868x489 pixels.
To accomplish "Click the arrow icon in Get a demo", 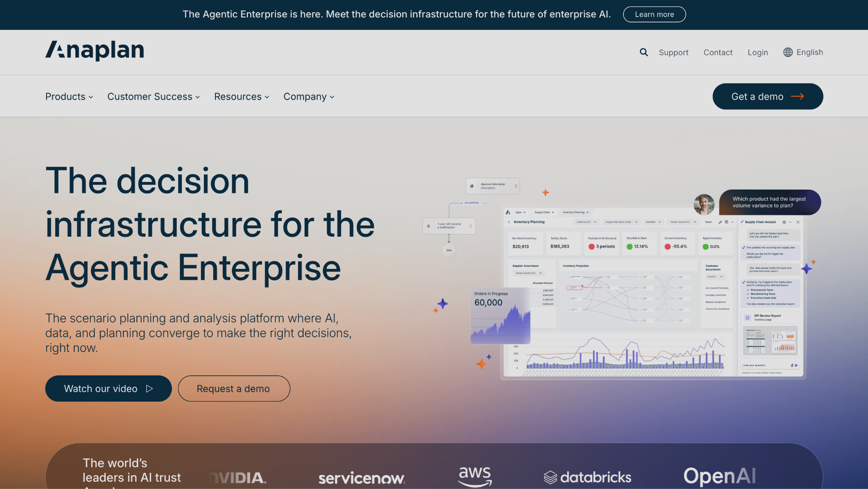I will point(797,96).
